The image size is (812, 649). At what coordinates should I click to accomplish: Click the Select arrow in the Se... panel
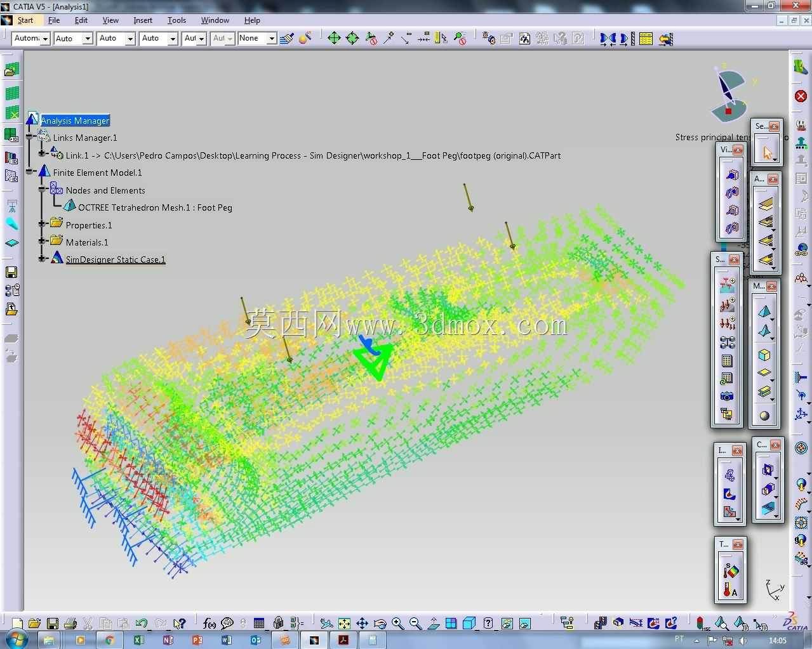(x=767, y=153)
